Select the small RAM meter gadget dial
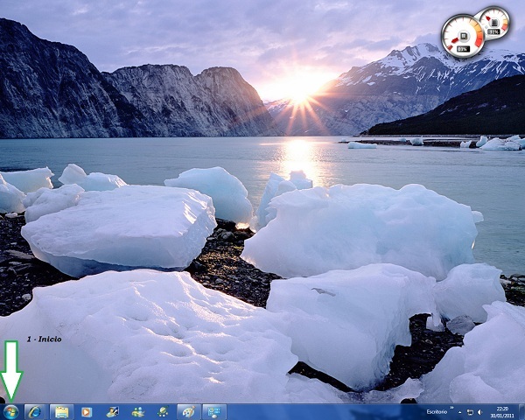 click(494, 23)
